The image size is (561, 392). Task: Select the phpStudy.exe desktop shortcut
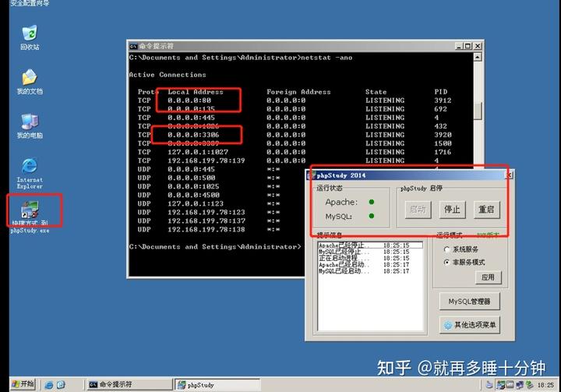[x=30, y=210]
